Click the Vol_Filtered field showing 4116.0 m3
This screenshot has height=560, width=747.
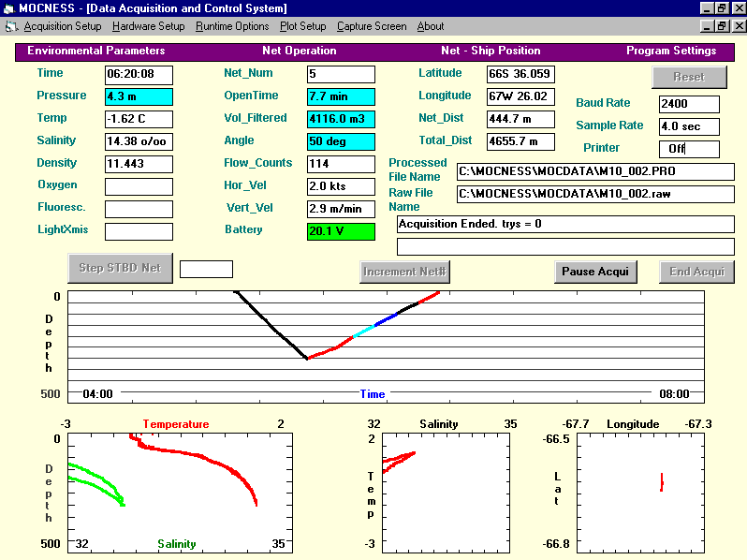click(x=341, y=119)
